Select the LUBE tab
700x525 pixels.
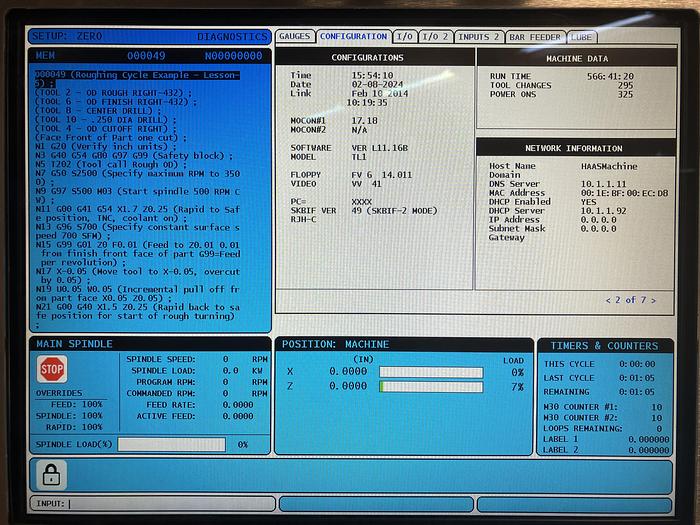pyautogui.click(x=581, y=37)
